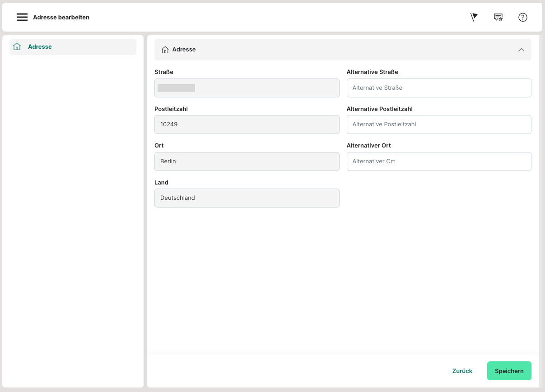Save the address with Speichern
Viewport: 545px width, 392px height.
click(x=509, y=371)
